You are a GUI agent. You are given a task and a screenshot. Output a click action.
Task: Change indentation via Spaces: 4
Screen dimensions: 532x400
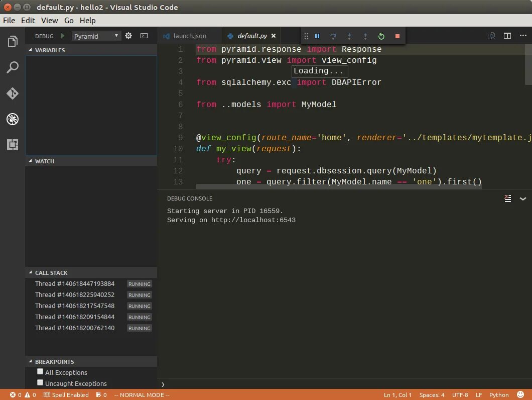[x=432, y=394]
